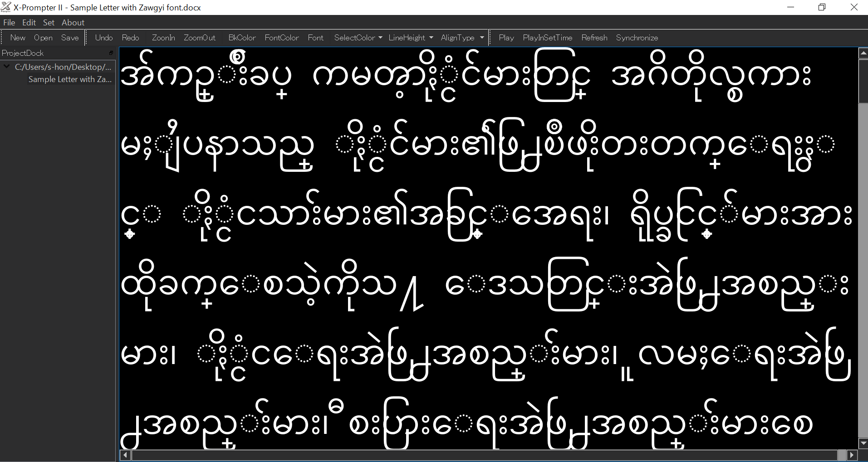Click the X-Prompter app icon in title bar

pyautogui.click(x=6, y=7)
